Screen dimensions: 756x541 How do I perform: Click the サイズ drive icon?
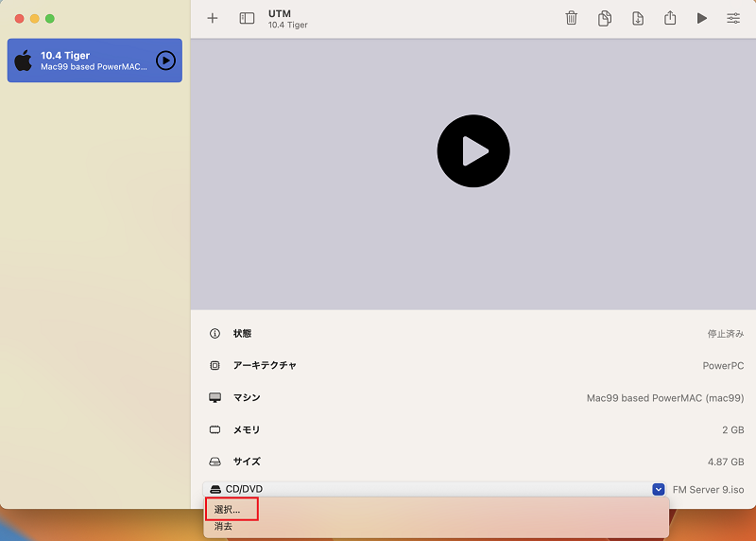[x=215, y=462]
